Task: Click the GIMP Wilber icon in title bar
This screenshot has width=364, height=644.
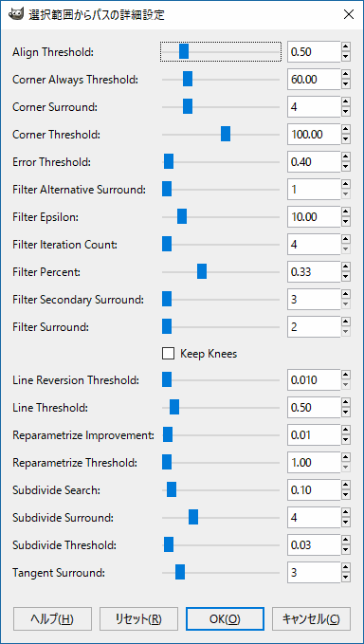Action: 16,15
